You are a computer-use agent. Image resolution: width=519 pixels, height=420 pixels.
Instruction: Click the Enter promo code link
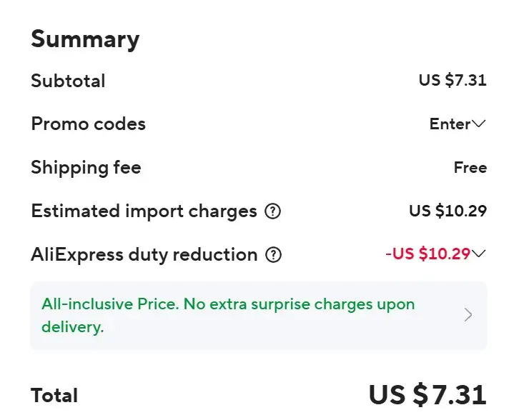(x=450, y=124)
